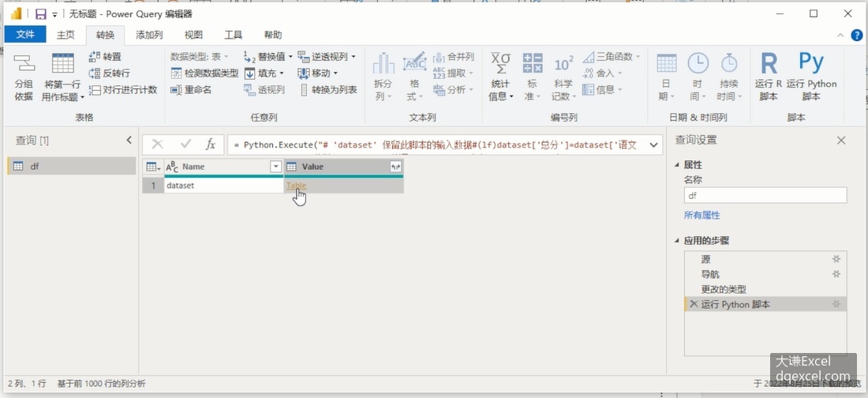868x398 pixels.
Task: Open Move (移动) dropdown
Action: click(318, 73)
